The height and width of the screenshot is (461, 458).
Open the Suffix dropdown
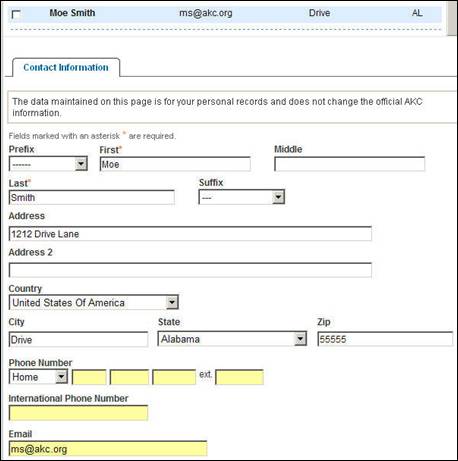click(242, 197)
